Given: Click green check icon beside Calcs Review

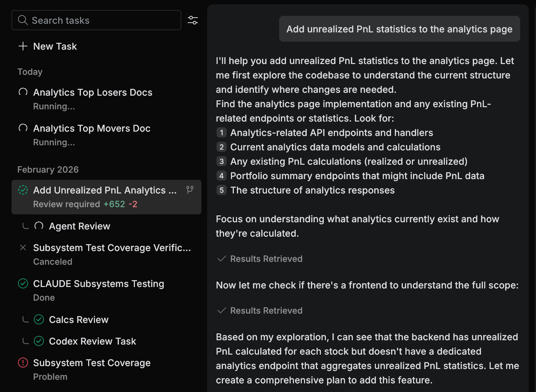Looking at the screenshot, I should coord(39,319).
